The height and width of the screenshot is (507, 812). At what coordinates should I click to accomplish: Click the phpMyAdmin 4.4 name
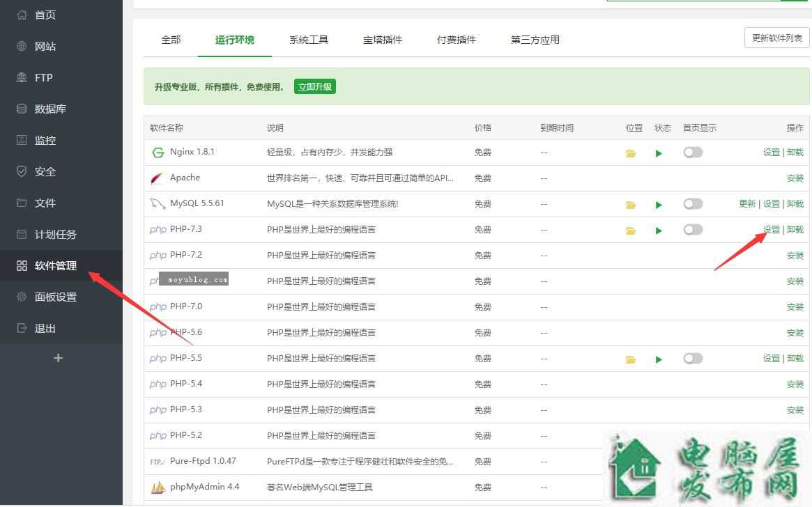coord(204,487)
